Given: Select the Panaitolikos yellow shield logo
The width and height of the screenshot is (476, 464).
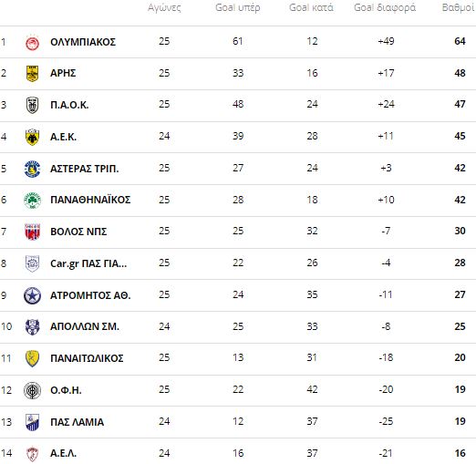Looking at the screenshot, I should pyautogui.click(x=32, y=358).
